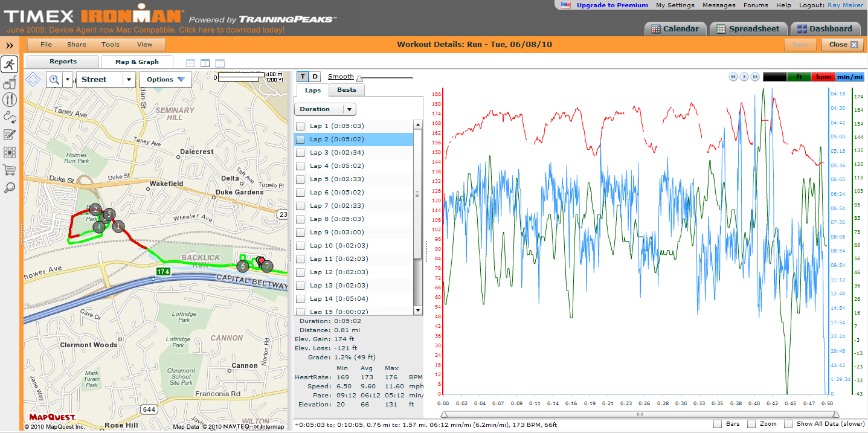Select the running workout icon in sidebar
Screen dimensions: 868x433
point(10,65)
